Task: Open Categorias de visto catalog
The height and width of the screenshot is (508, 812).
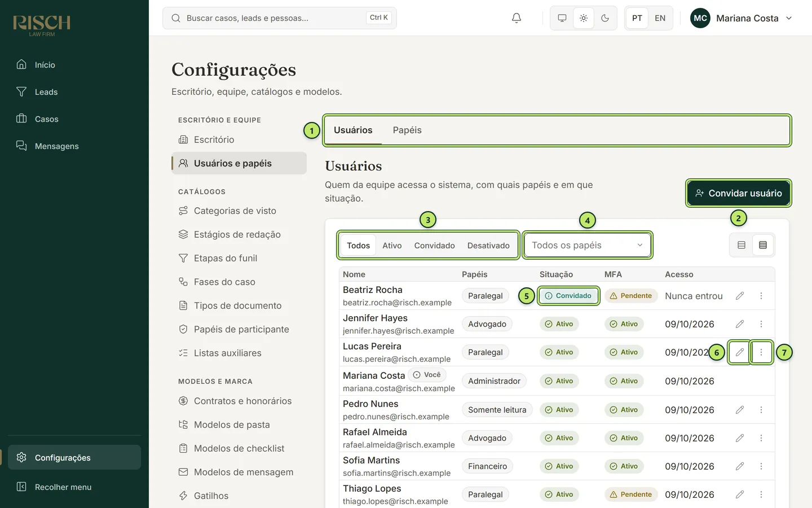Action: [239, 211]
